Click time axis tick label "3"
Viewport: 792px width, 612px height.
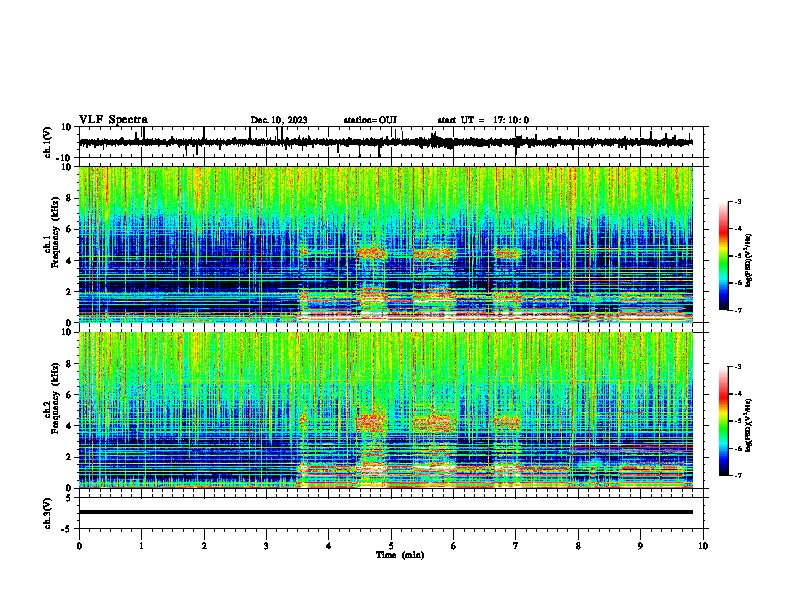point(266,546)
